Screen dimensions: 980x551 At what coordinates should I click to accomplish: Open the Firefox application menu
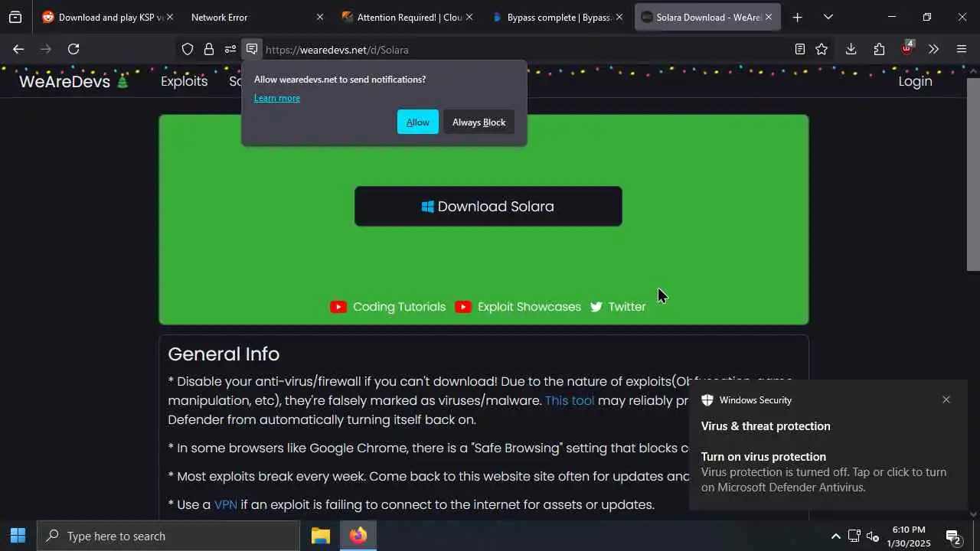(x=962, y=49)
